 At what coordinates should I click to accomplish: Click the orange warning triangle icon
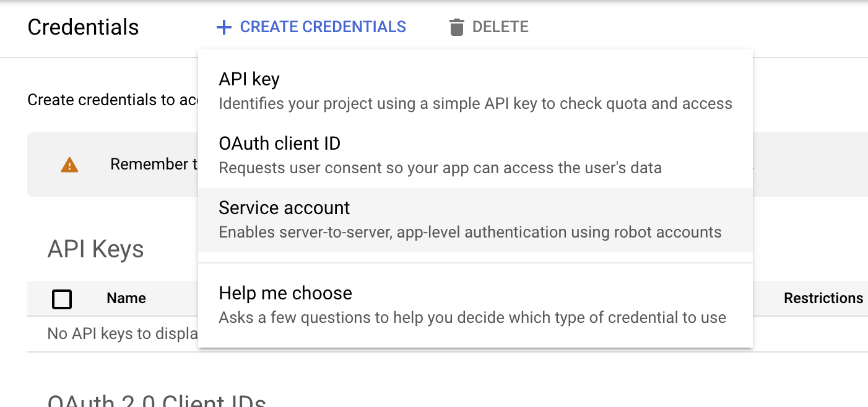69,165
